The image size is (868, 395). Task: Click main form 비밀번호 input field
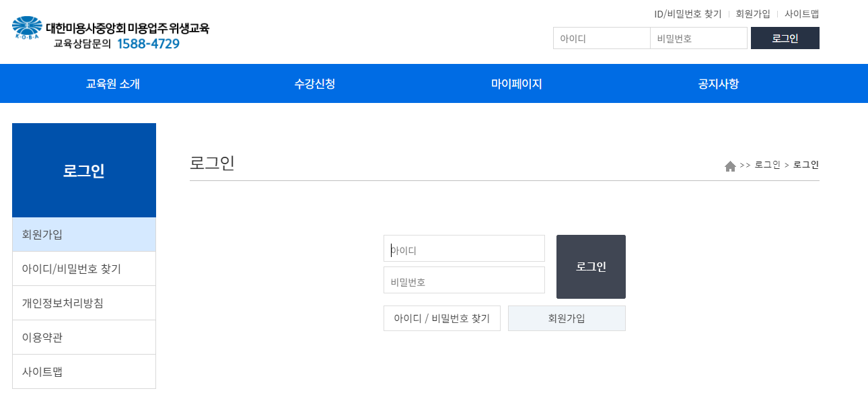[464, 280]
